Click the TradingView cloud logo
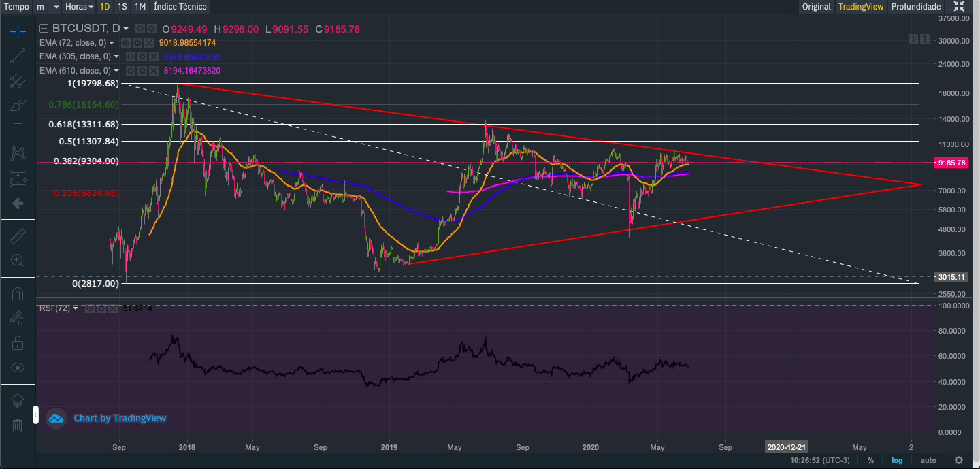The width and height of the screenshot is (980, 469). [56, 418]
